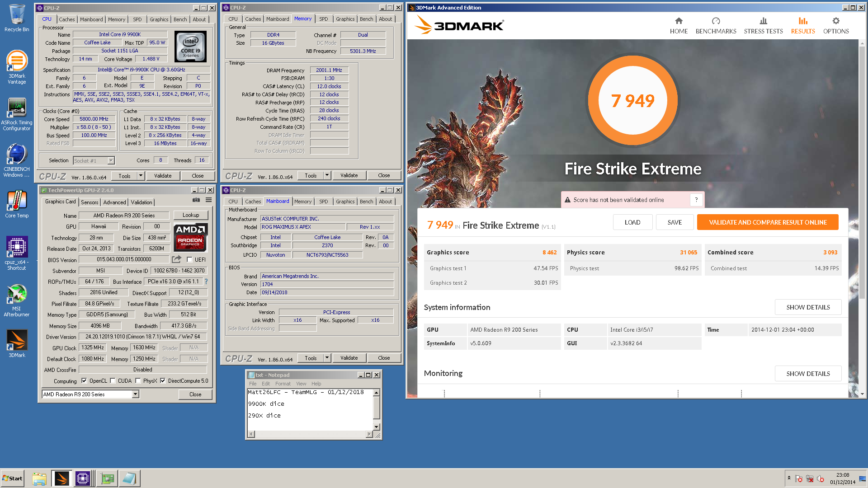Open Tools dropdown arrow in CPU tab window

[141, 176]
